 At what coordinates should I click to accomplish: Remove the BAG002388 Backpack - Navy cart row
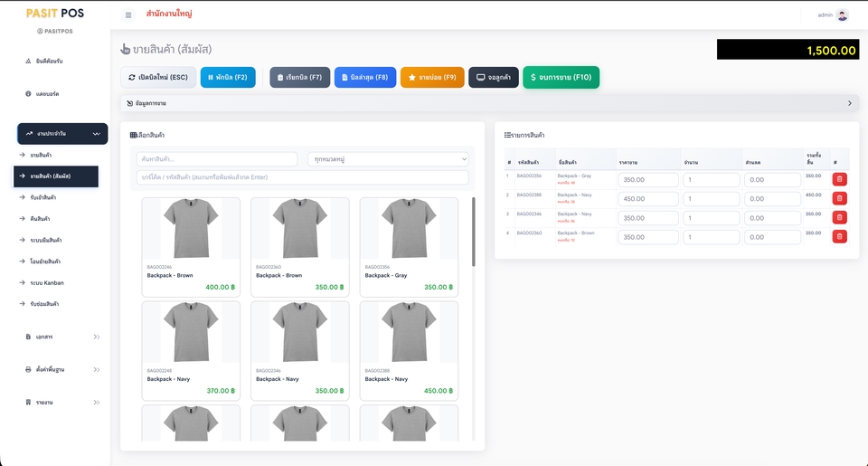839,198
